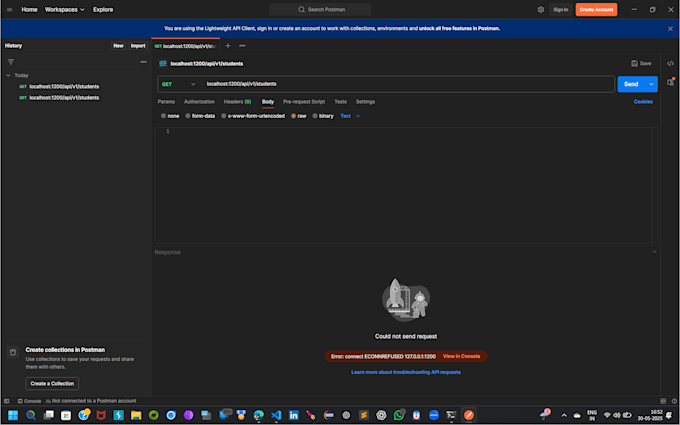The image size is (680, 425).
Task: Click the request URL input field
Action: (x=408, y=84)
